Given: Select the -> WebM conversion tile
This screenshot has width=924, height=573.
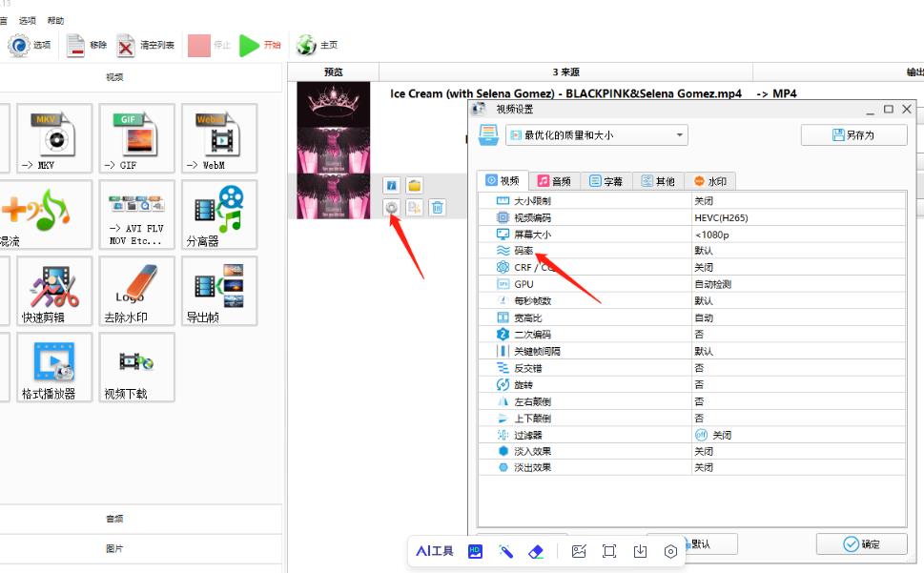Looking at the screenshot, I should pyautogui.click(x=219, y=138).
